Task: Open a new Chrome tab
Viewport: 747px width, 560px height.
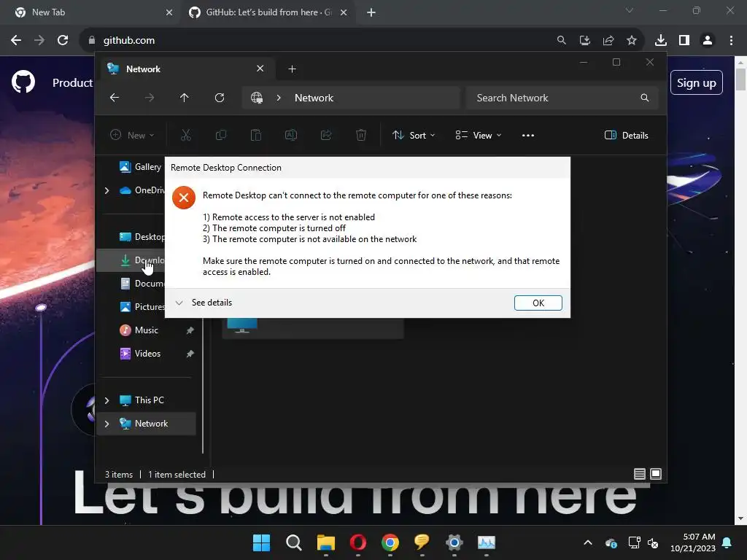Action: (371, 12)
